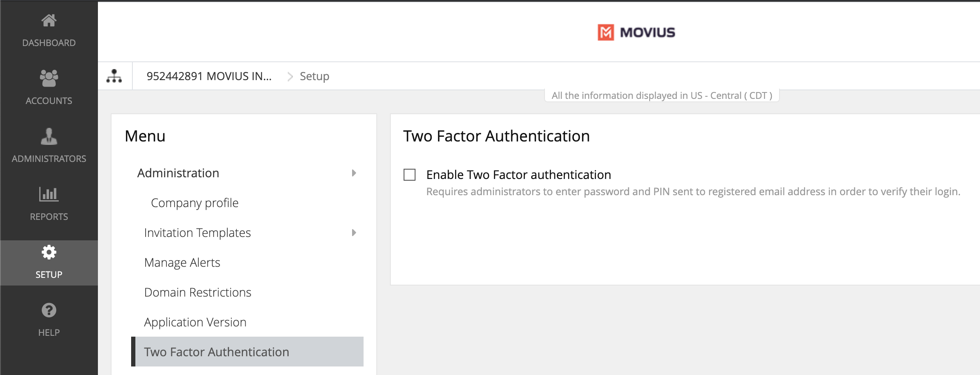
Task: Go to Application Version menu item
Action: click(x=195, y=322)
